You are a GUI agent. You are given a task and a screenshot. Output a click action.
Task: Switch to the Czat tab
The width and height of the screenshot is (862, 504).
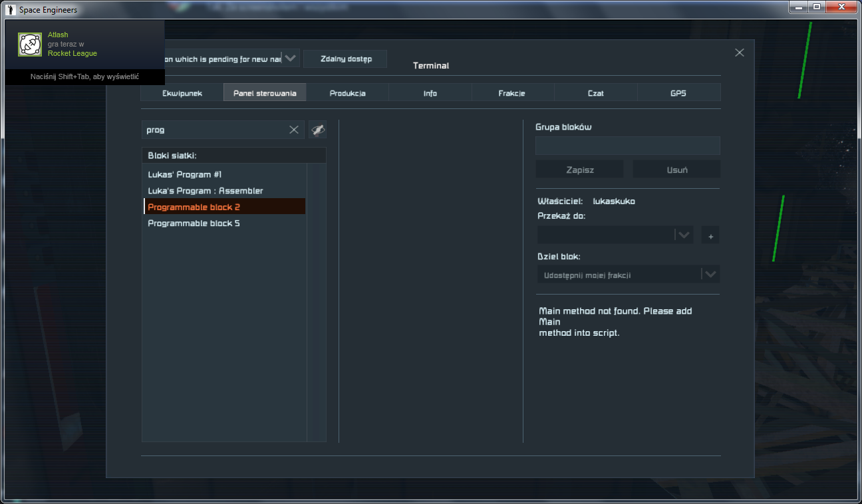click(x=595, y=93)
